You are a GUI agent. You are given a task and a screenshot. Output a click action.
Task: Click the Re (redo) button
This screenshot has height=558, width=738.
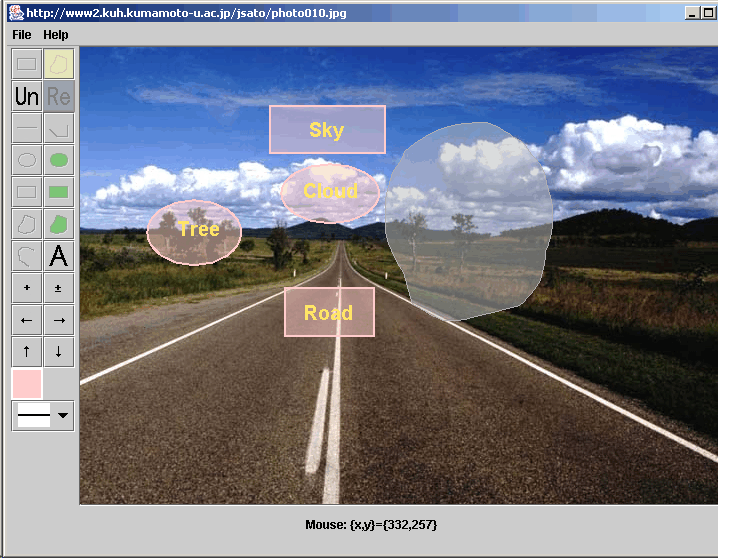(x=59, y=96)
